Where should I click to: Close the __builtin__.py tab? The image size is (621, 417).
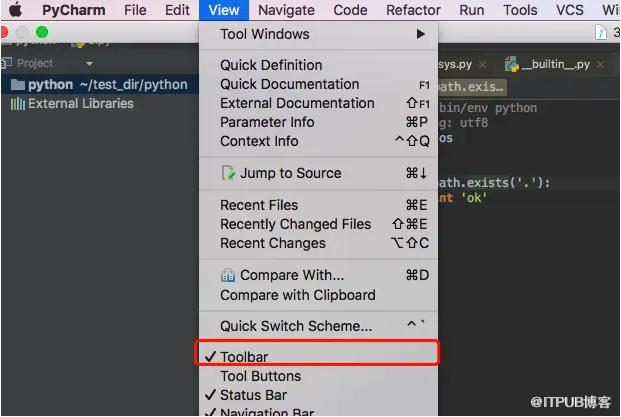600,65
